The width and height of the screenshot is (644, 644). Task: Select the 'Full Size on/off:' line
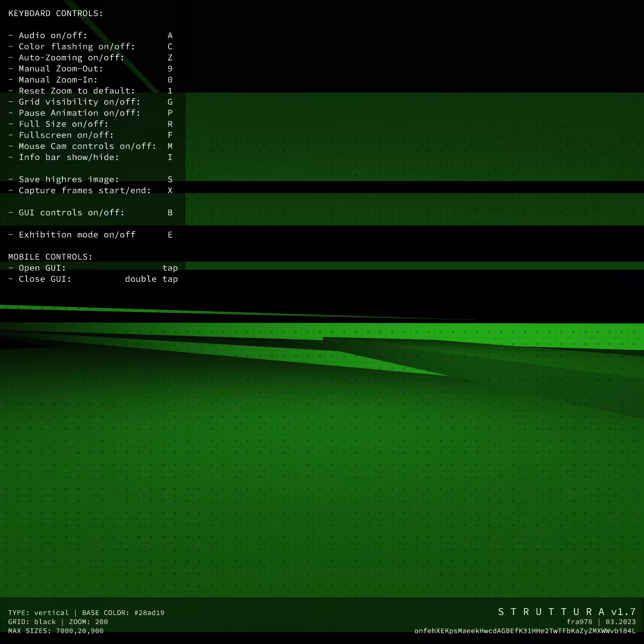pos(91,124)
